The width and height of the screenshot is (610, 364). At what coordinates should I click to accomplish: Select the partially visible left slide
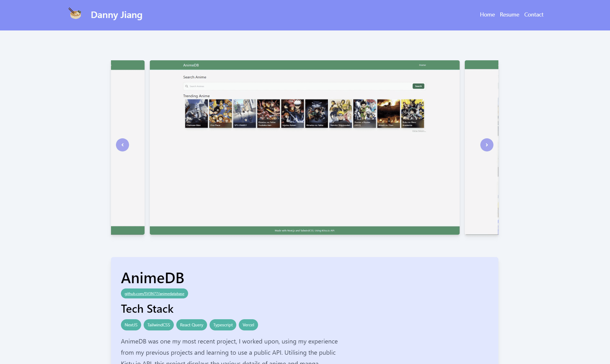(x=128, y=147)
